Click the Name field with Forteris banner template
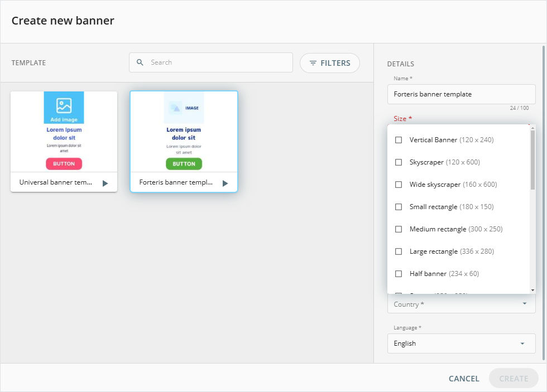547x392 pixels. (461, 94)
